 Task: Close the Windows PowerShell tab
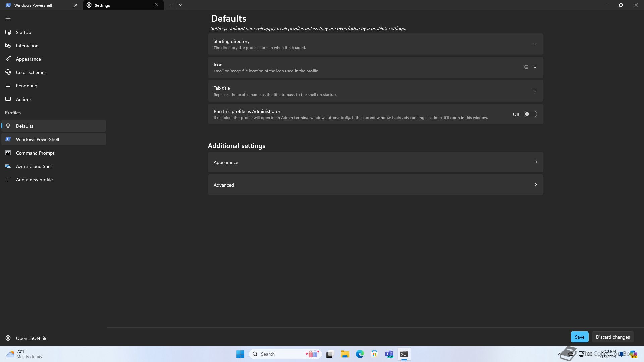(x=76, y=5)
